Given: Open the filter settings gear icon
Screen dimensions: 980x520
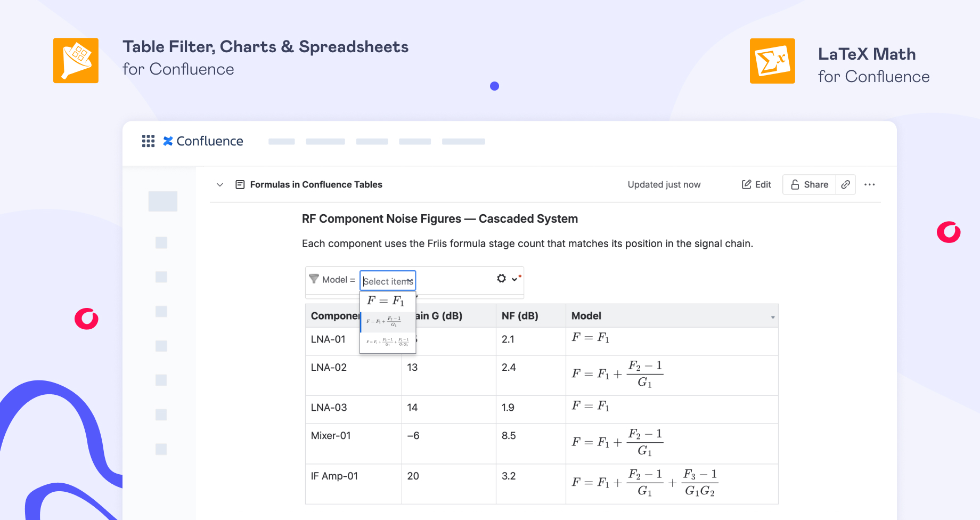Looking at the screenshot, I should tap(501, 279).
